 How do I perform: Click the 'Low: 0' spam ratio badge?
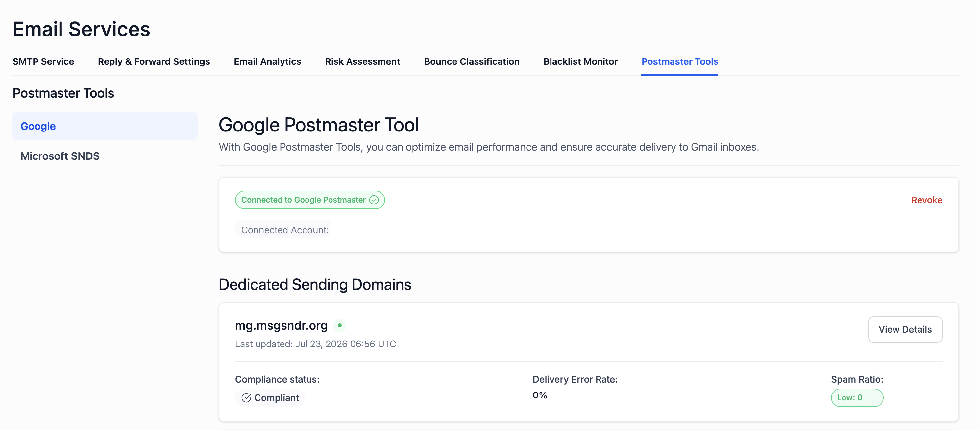tap(857, 398)
